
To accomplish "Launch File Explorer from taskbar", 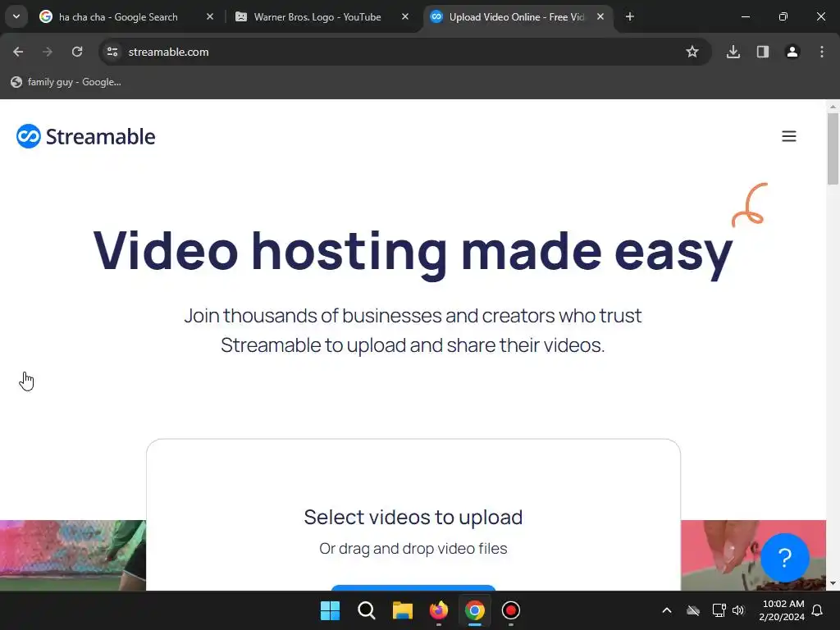I will point(402,610).
